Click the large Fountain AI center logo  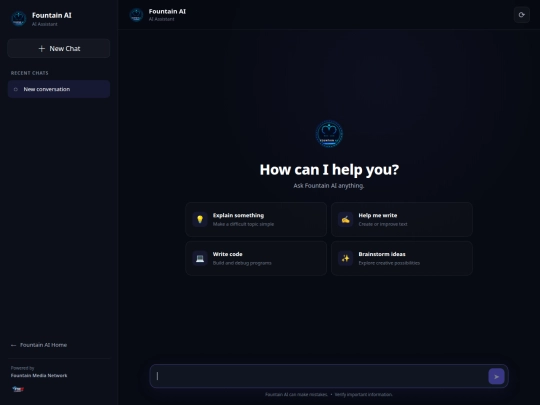tap(329, 134)
